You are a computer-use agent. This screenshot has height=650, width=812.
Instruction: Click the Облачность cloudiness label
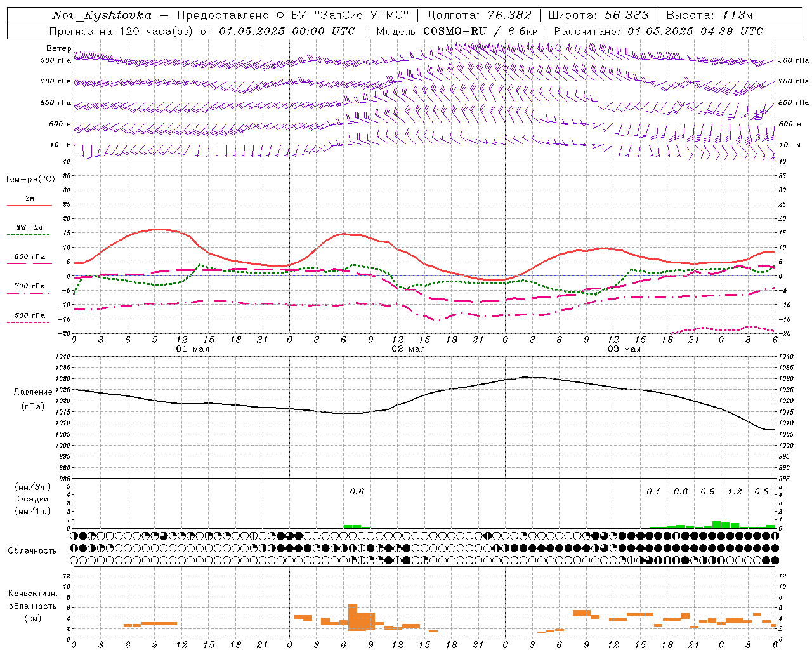pyautogui.click(x=32, y=550)
